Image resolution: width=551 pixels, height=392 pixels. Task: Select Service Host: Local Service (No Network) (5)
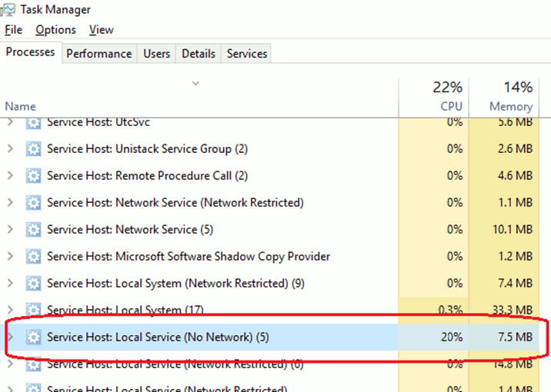pyautogui.click(x=158, y=337)
